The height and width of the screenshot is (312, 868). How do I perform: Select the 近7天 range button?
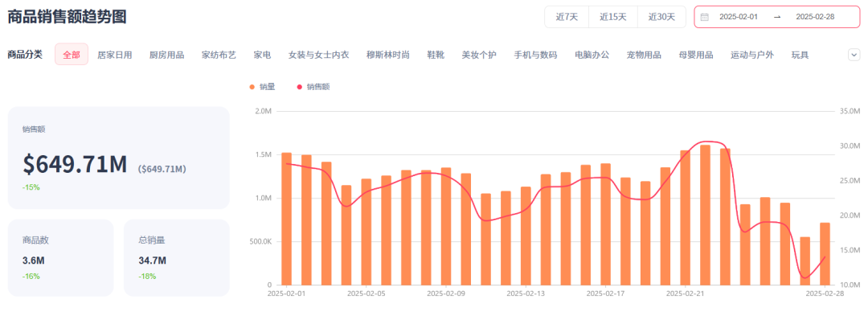(567, 17)
